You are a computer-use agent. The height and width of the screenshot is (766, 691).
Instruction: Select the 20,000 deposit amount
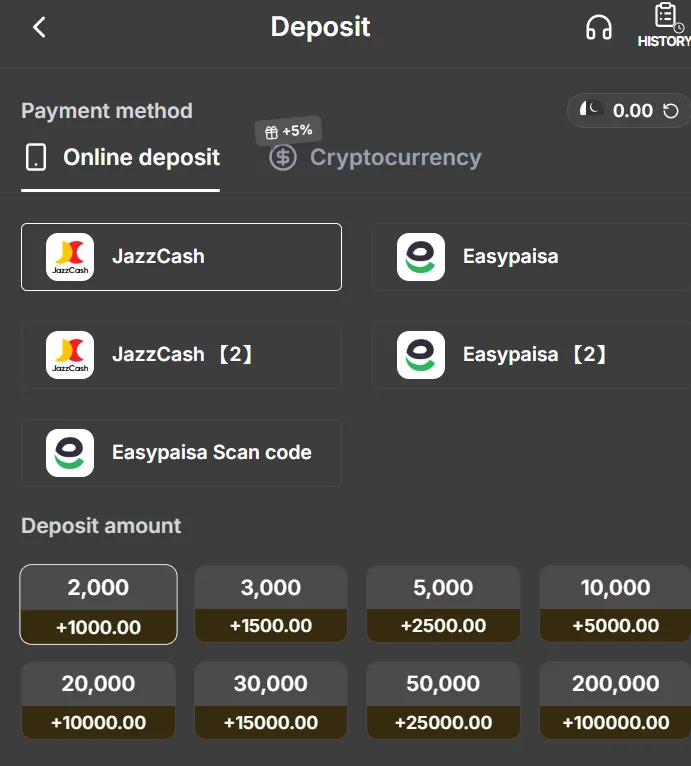98,701
